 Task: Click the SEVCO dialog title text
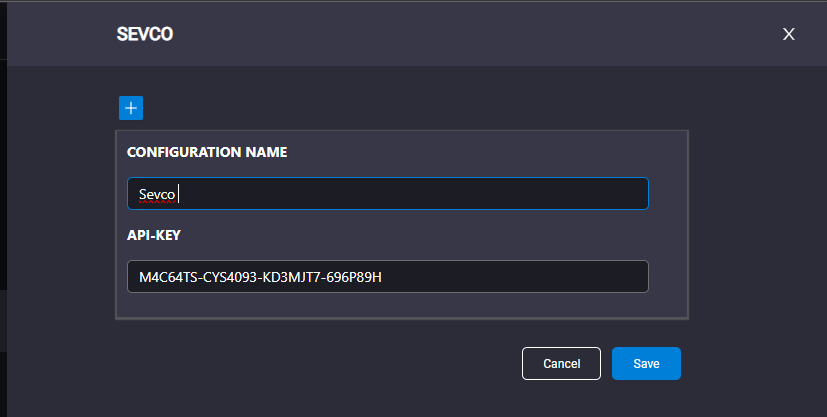145,34
